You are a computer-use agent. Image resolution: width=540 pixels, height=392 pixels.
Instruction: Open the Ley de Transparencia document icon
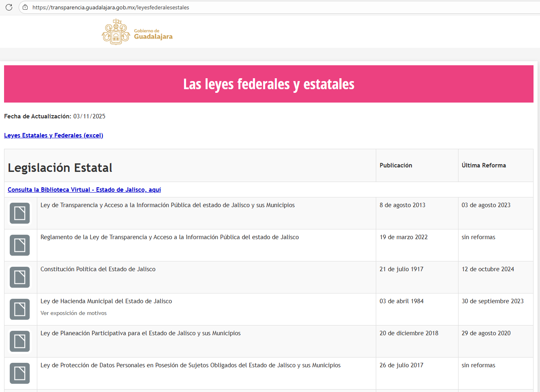click(20, 213)
